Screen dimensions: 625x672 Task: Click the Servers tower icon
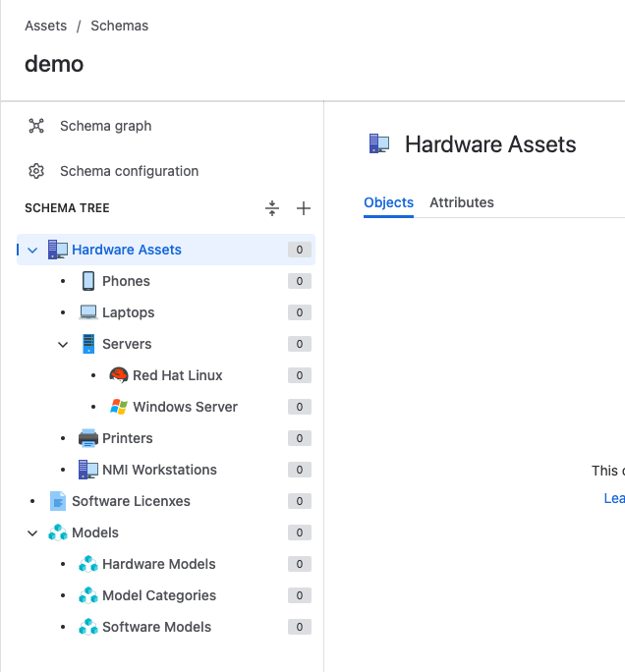[x=88, y=344]
